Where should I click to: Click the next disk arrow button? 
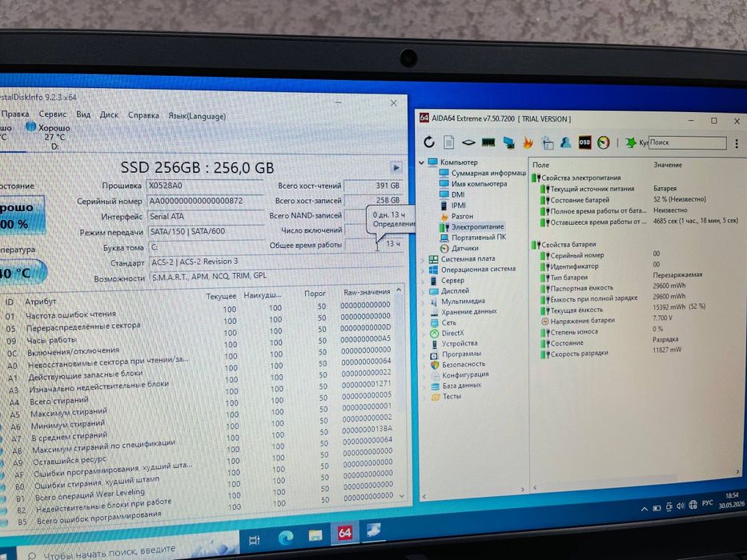(396, 168)
